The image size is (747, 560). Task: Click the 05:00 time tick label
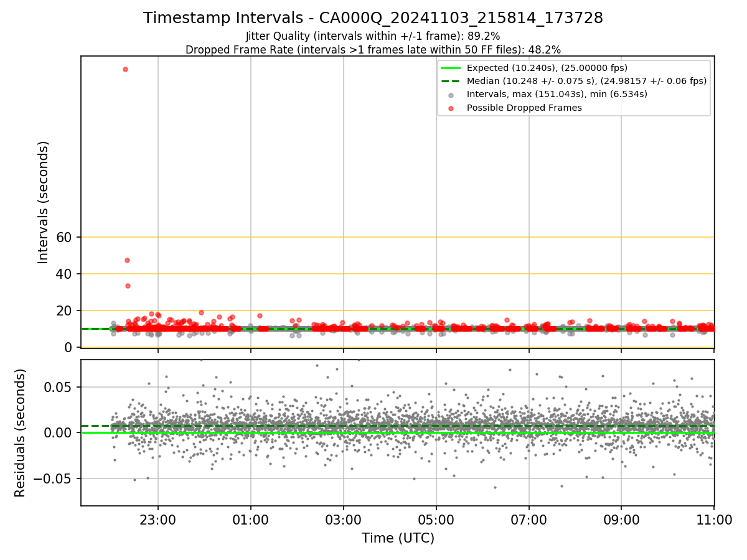point(436,519)
